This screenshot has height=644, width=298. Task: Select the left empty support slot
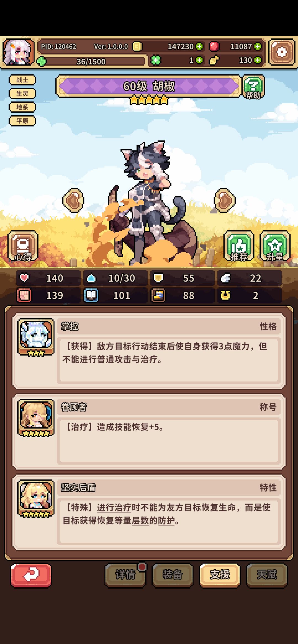[x=73, y=200]
